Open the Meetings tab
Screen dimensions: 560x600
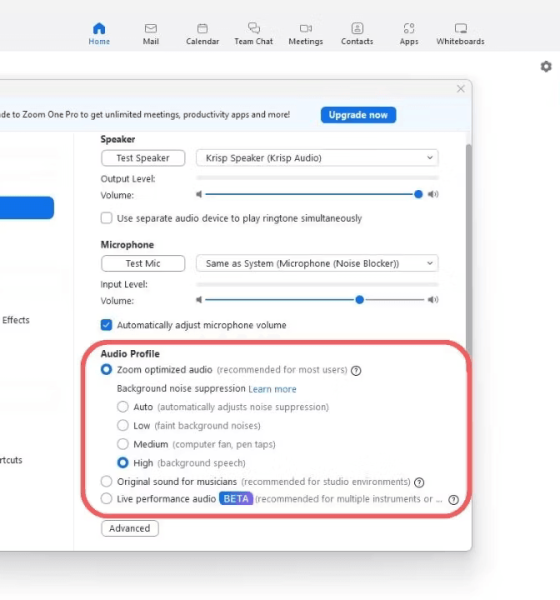pyautogui.click(x=306, y=34)
